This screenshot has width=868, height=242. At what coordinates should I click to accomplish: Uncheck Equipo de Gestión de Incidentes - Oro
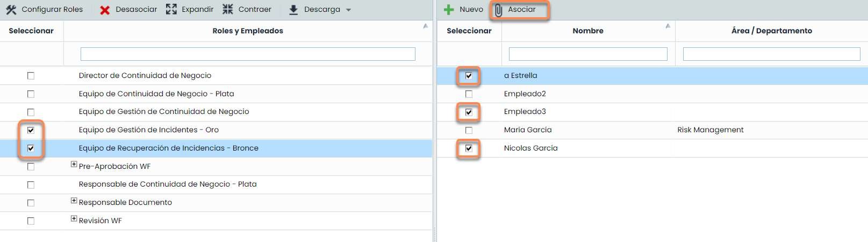(x=31, y=130)
